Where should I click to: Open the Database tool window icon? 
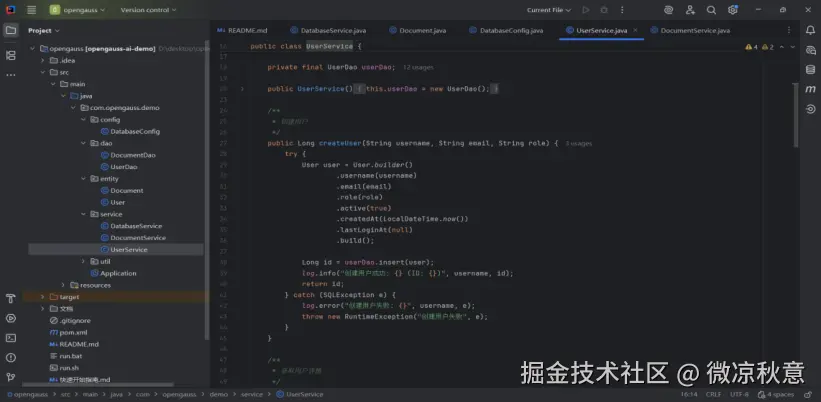point(810,70)
